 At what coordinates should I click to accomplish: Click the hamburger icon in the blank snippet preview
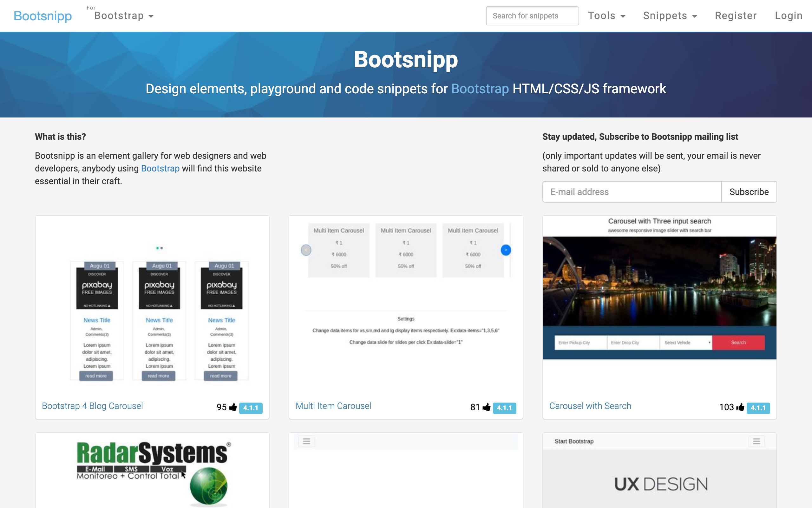pos(306,441)
